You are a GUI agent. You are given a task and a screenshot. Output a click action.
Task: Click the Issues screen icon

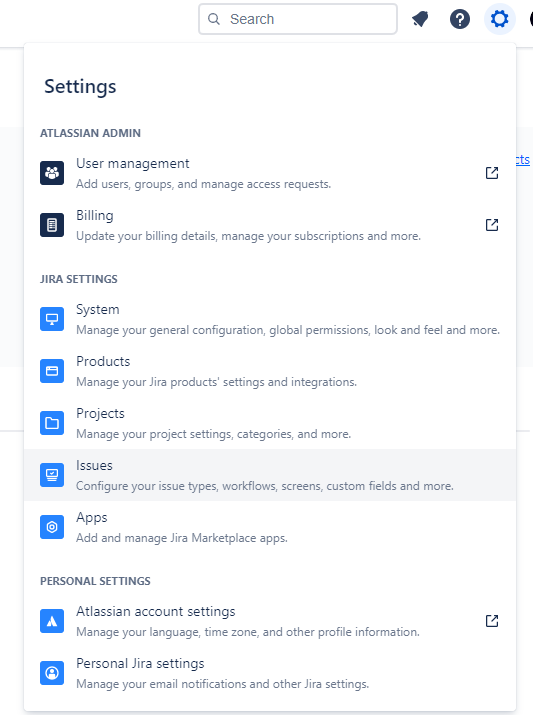click(x=52, y=475)
